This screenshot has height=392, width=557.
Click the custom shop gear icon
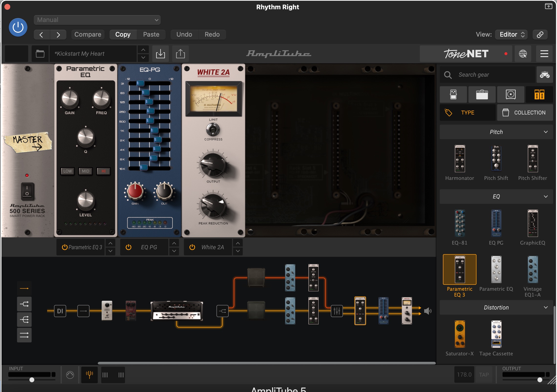tap(545, 75)
